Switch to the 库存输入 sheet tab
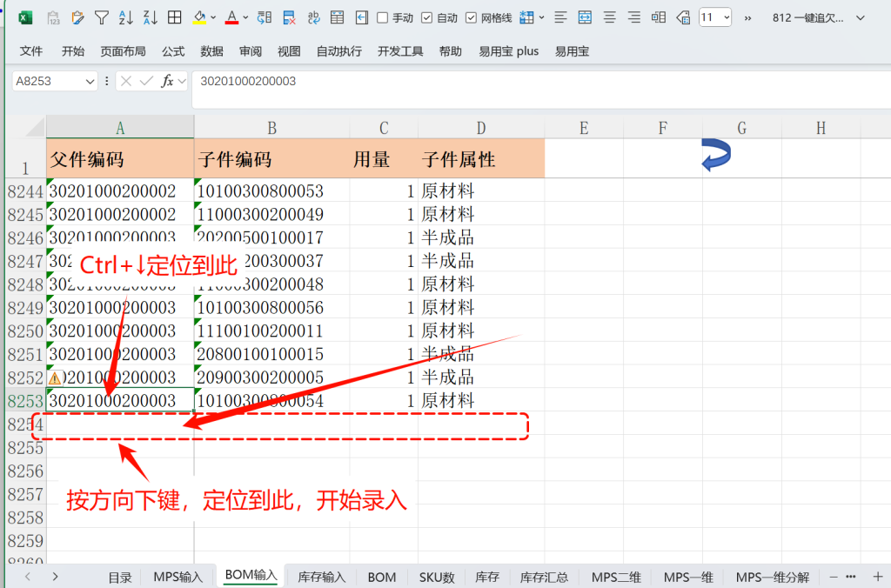This screenshot has height=588, width=891. pos(322,578)
